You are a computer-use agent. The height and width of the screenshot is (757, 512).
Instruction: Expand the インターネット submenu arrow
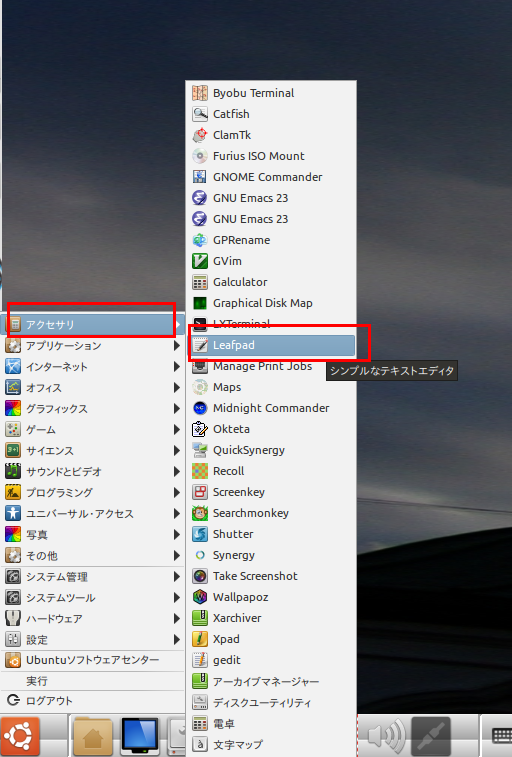[x=177, y=367]
